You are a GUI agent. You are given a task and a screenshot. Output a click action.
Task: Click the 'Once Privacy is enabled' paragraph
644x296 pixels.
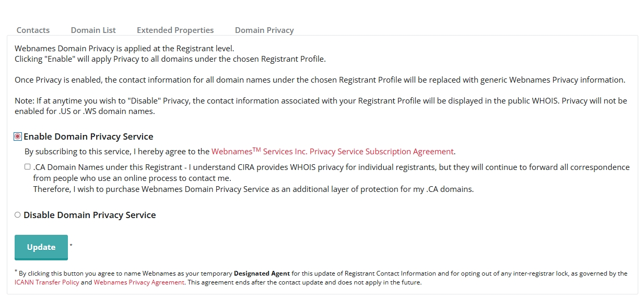point(320,80)
